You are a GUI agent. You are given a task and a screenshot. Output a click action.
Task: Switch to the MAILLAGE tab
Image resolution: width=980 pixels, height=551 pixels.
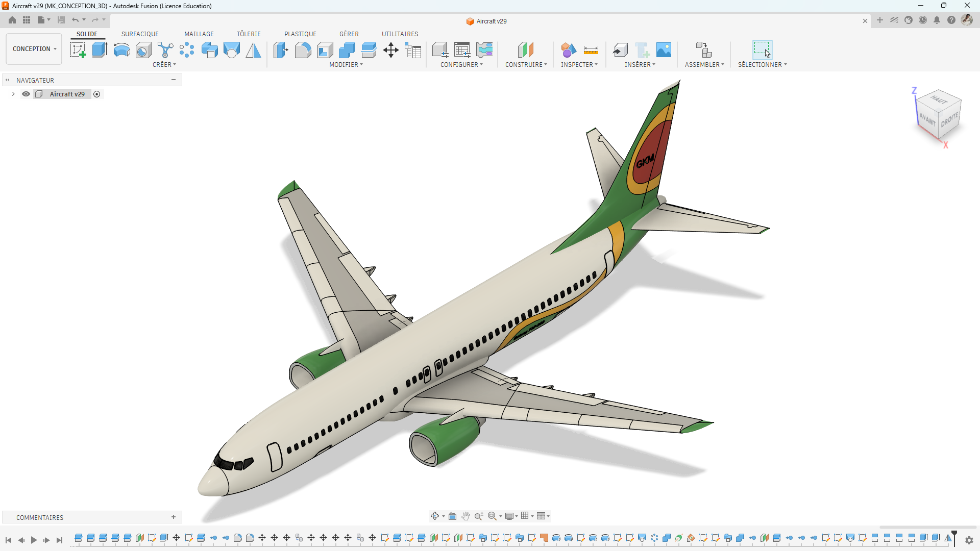(199, 34)
